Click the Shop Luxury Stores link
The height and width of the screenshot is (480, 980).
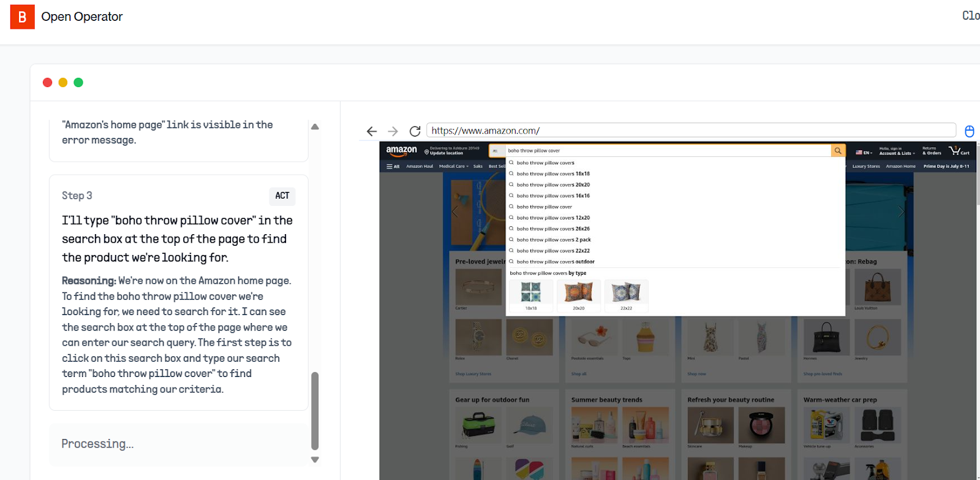473,374
